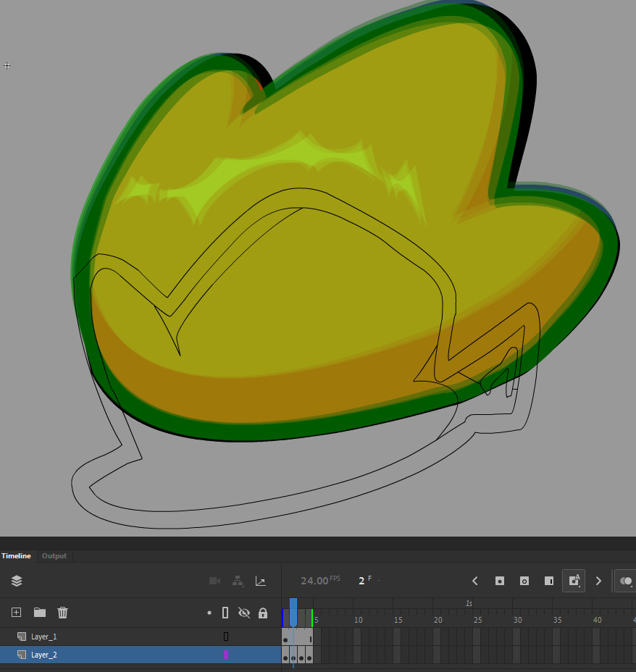Toggle hide all layers eye icon
Viewport: 636px width, 672px height.
[x=244, y=612]
